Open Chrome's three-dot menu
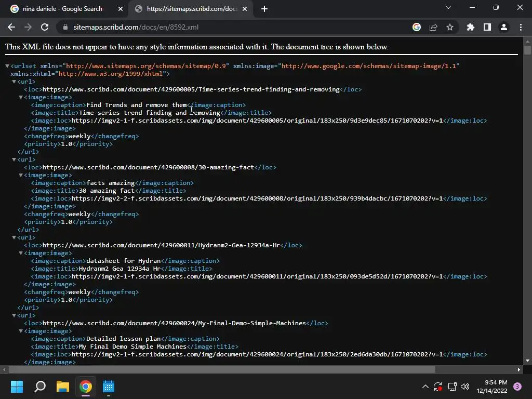 [x=521, y=27]
